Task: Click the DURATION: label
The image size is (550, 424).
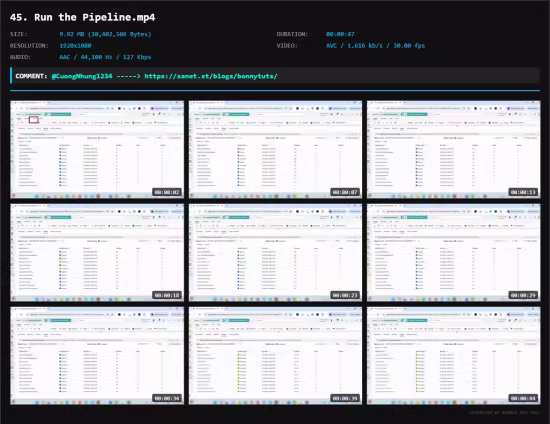Action: (x=292, y=34)
